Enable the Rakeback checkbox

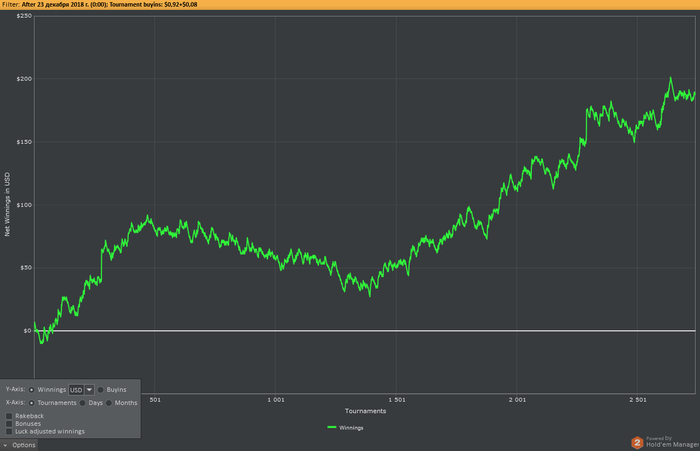(x=9, y=416)
